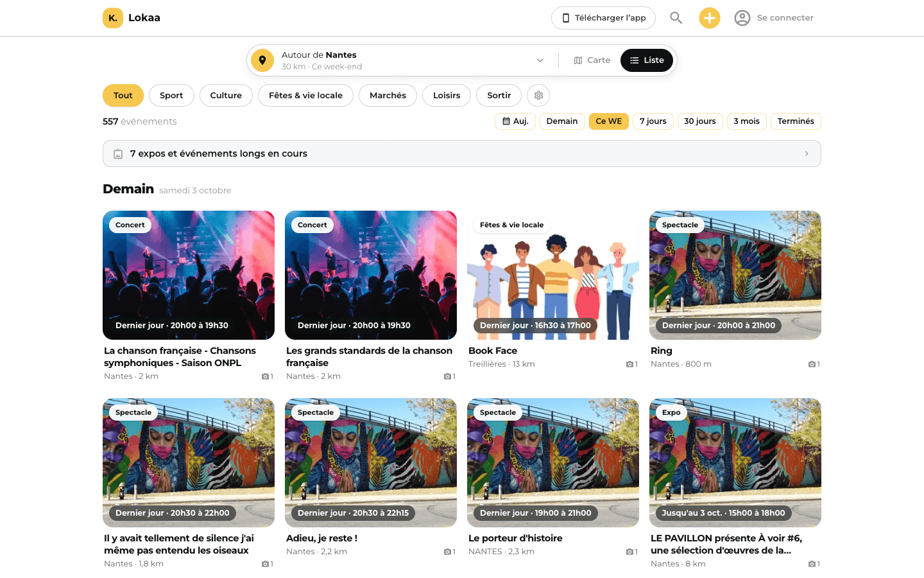Filter by Fêtes & vie locale category
The width and height of the screenshot is (924, 578).
305,96
